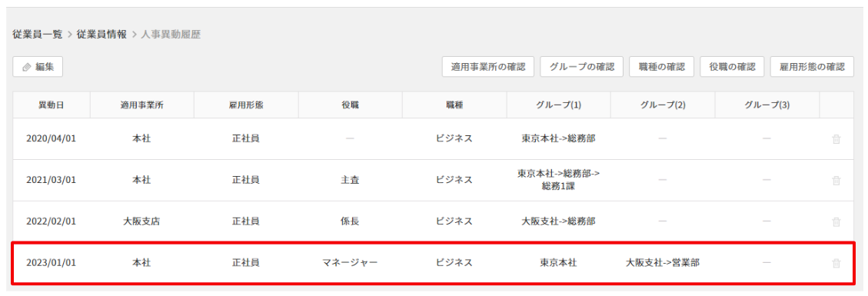The width and height of the screenshot is (868, 296).
Task: Click the pencil icon on 編集 button
Action: [x=26, y=67]
